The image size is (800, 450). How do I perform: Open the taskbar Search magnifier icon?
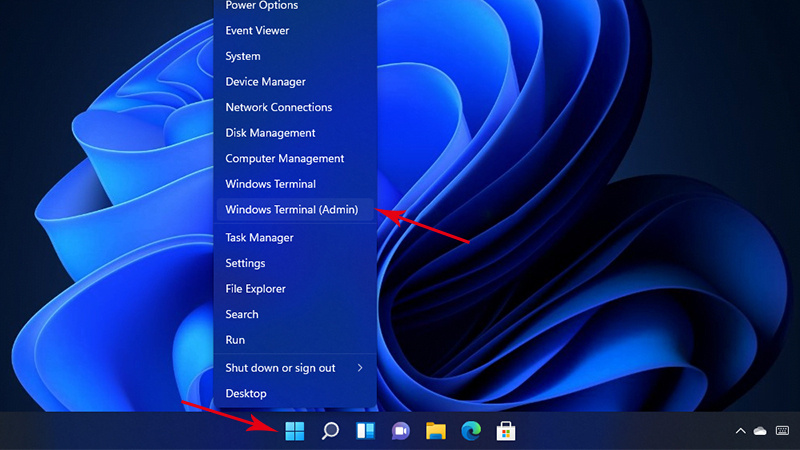point(330,431)
